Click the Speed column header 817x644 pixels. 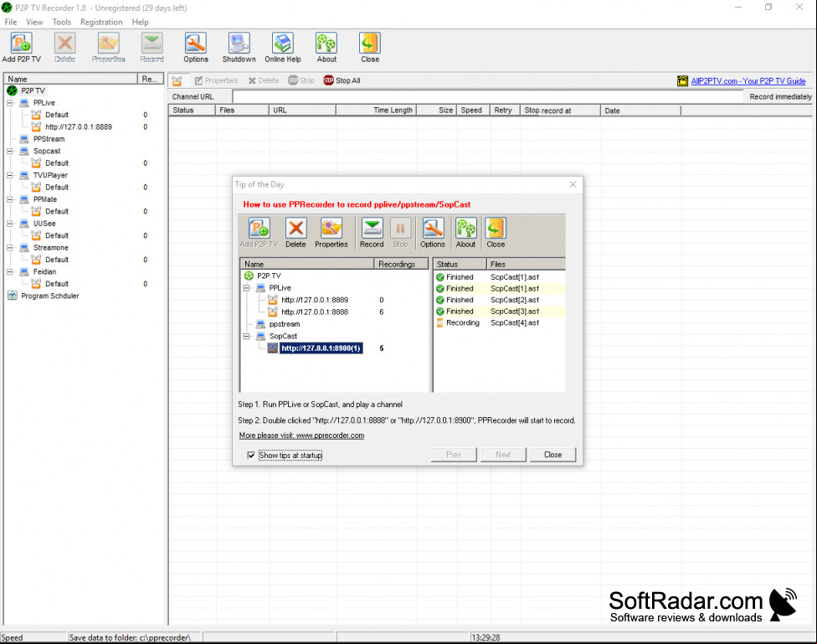[473, 110]
